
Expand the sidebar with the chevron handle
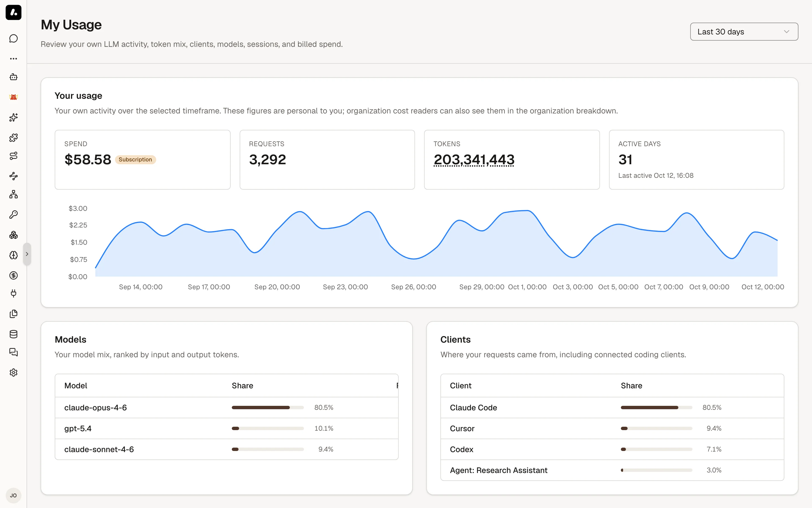(27, 254)
